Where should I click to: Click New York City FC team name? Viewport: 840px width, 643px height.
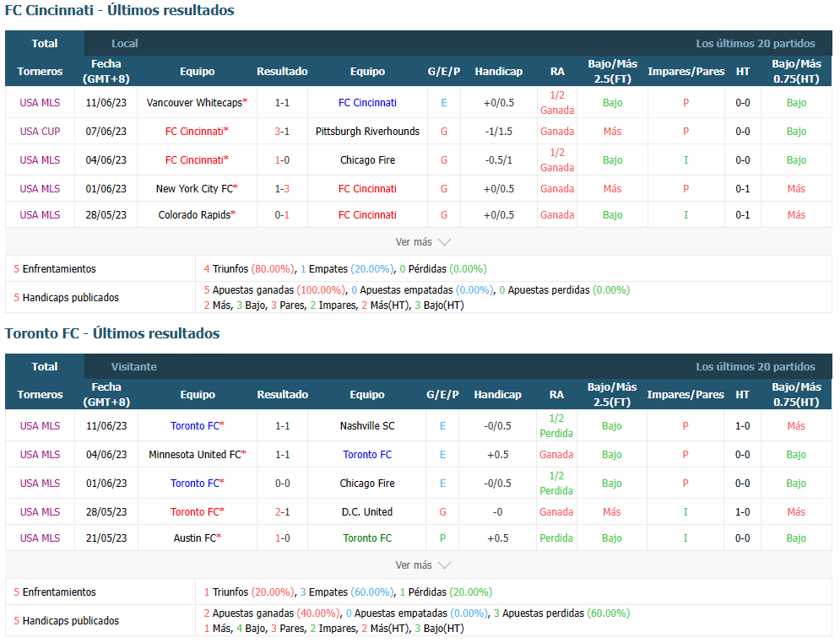click(x=194, y=189)
